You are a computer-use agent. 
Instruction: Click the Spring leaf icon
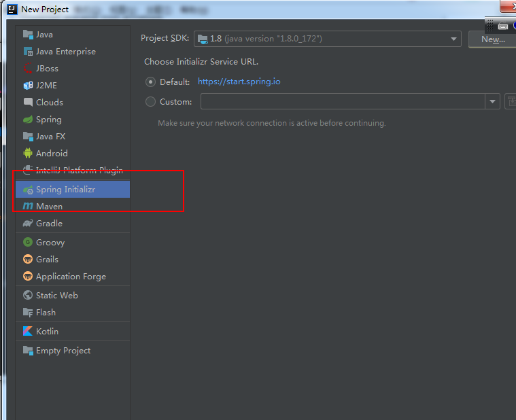(28, 120)
